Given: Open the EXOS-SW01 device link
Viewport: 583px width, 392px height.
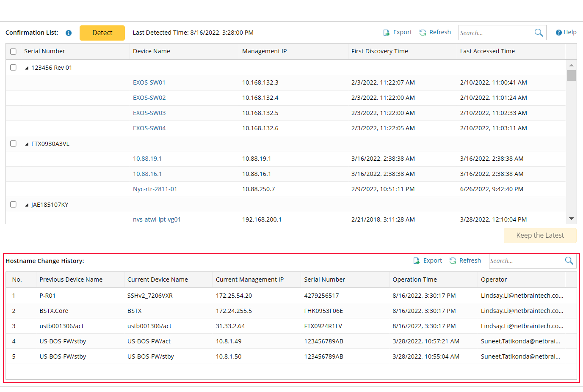Looking at the screenshot, I should (x=149, y=82).
